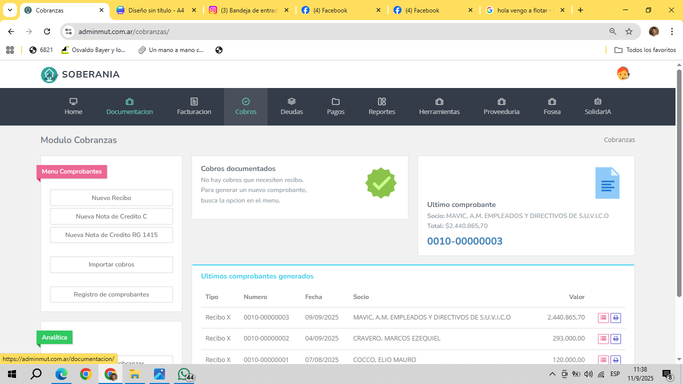
Task: Open File Explorer from taskbar
Action: [x=135, y=374]
